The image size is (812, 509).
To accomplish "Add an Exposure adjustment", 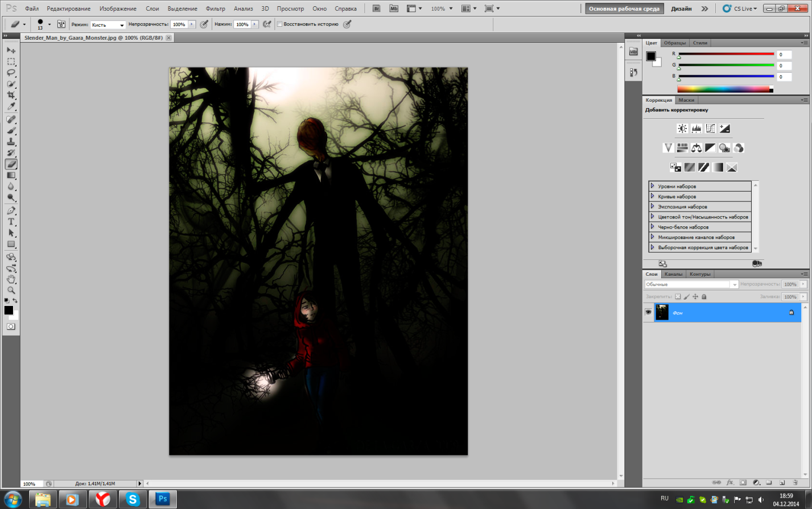I will pyautogui.click(x=724, y=129).
